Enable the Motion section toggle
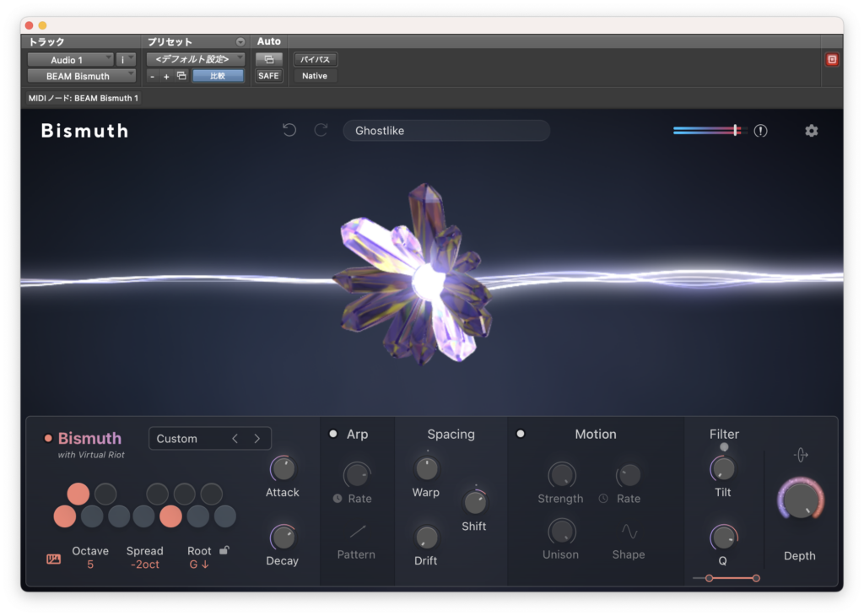Screen dimensions: 864x616 [x=520, y=435]
